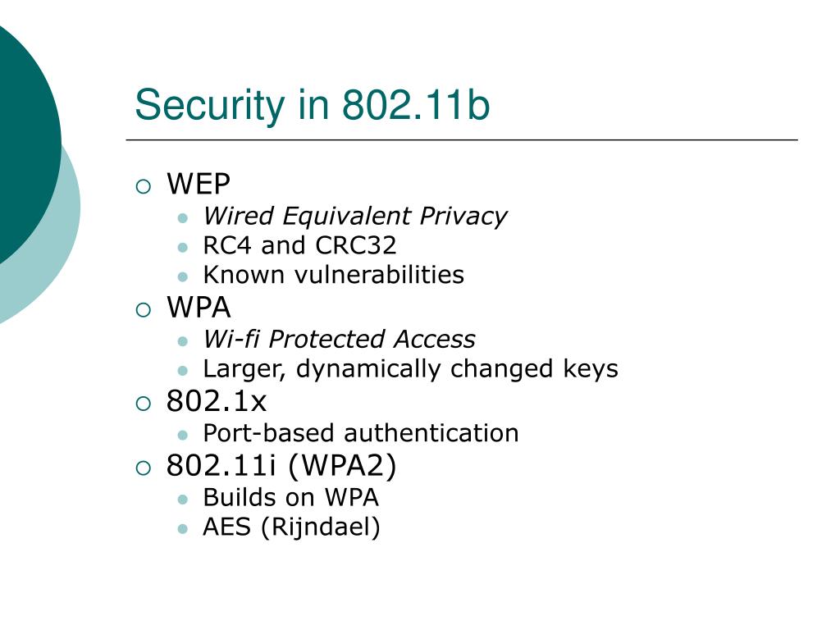Screen dimensions: 840x630
Task: Select the WPA heading
Action: point(199,308)
